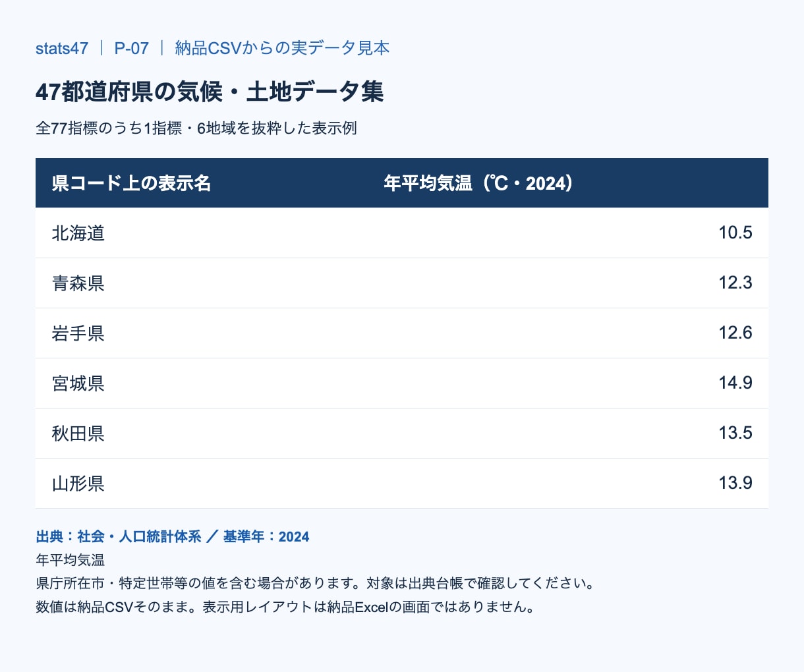Click the note starting 県庁所在市・特定世帯等
Image resolution: width=804 pixels, height=672 pixels.
click(316, 583)
